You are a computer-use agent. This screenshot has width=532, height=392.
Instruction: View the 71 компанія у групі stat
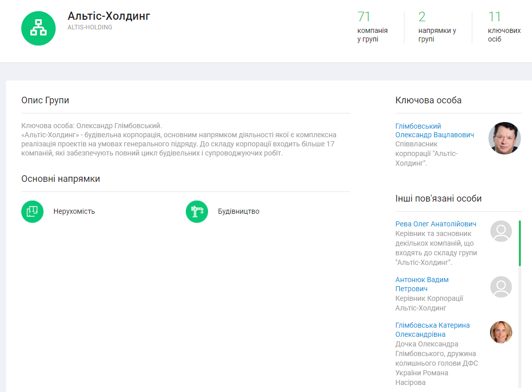(x=372, y=26)
